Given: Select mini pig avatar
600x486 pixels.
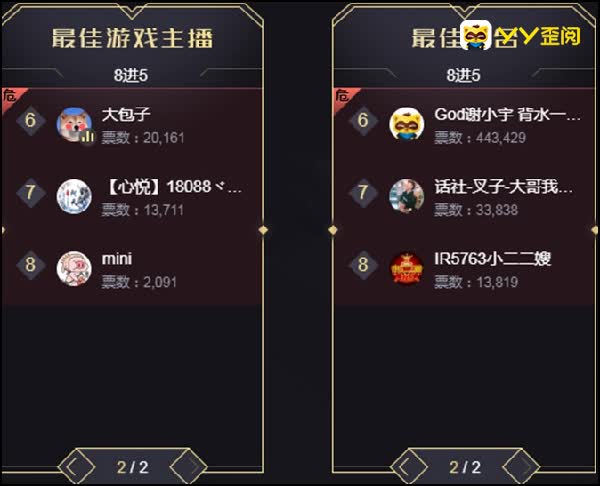Looking at the screenshot, I should 74,269.
